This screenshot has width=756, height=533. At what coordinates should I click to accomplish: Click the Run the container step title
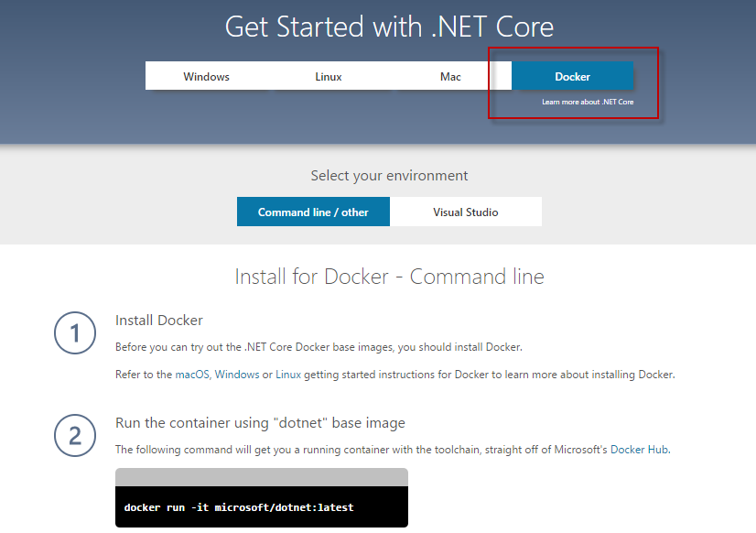[260, 423]
